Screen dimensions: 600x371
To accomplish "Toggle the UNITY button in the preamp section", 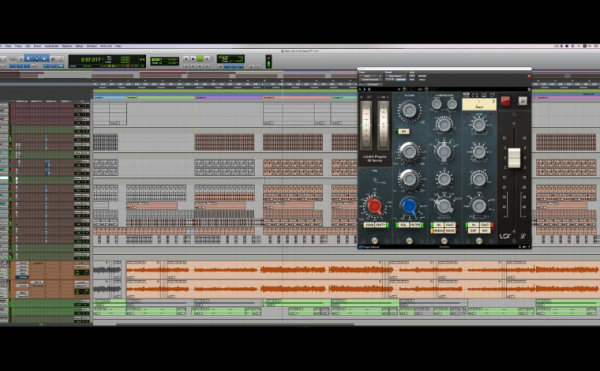I will coord(381,225).
